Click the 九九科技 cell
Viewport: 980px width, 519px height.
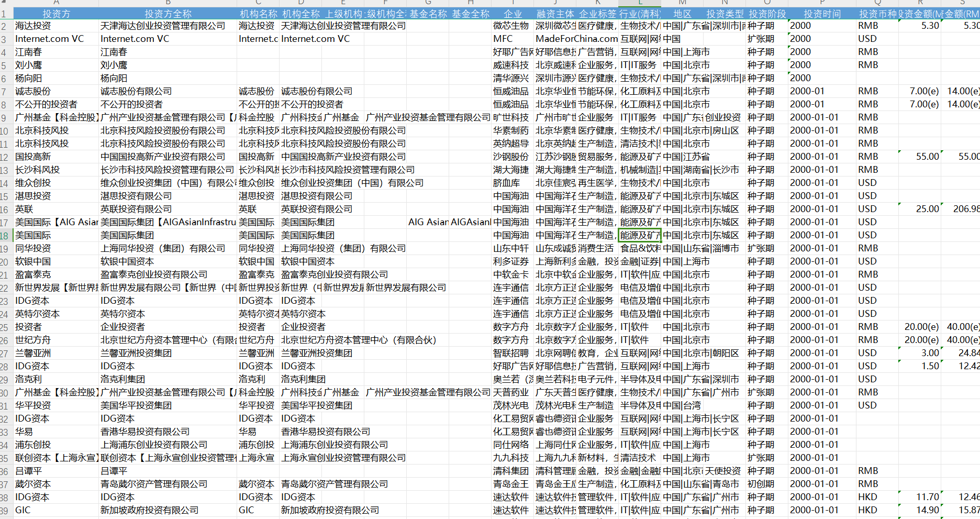coord(513,458)
